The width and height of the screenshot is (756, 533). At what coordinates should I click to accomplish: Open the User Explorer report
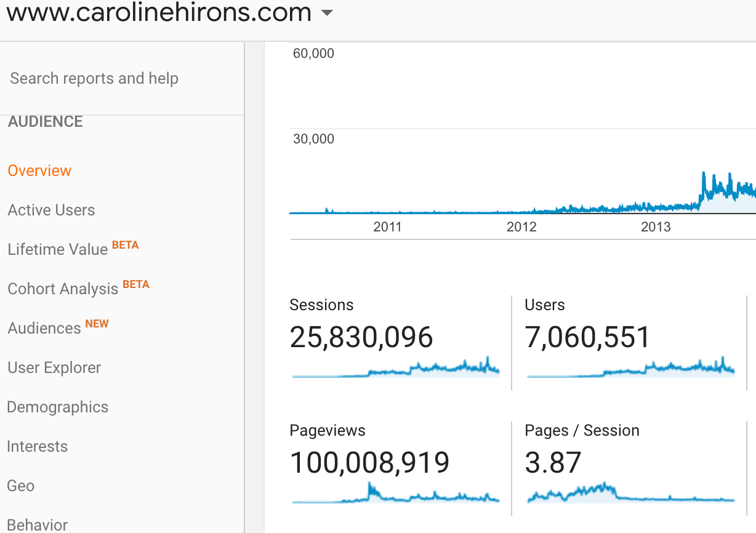click(x=54, y=367)
